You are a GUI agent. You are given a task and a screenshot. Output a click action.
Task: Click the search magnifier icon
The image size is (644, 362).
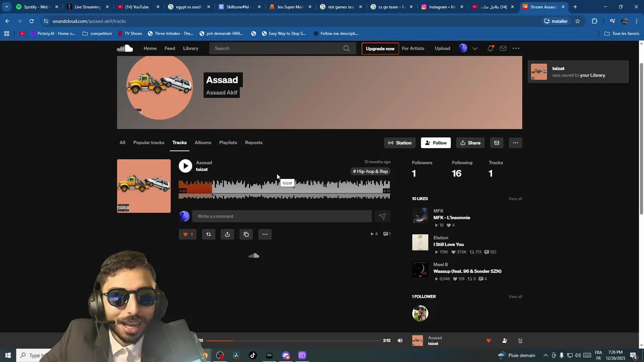[x=347, y=48]
